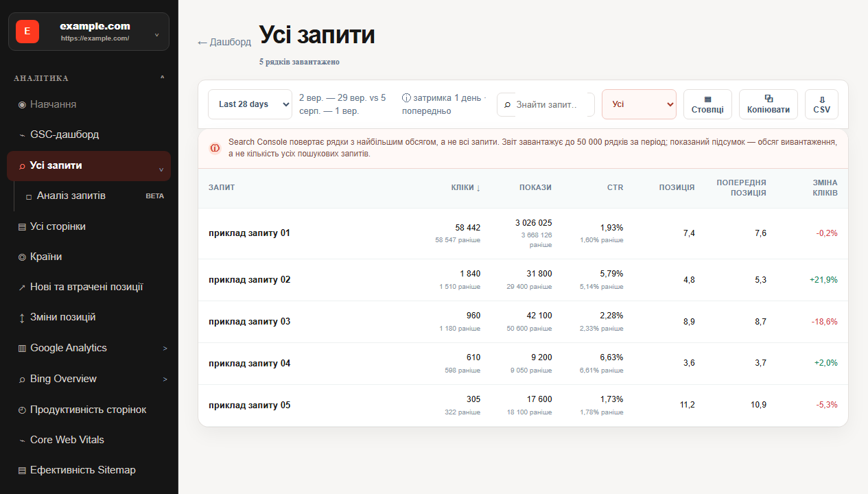Click the Аналіз запитів square icon
868x494 pixels.
29,197
